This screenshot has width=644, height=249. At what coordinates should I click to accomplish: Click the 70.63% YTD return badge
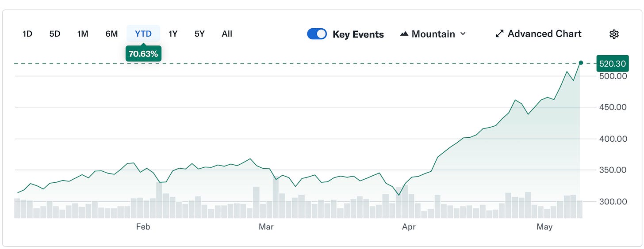(x=143, y=54)
